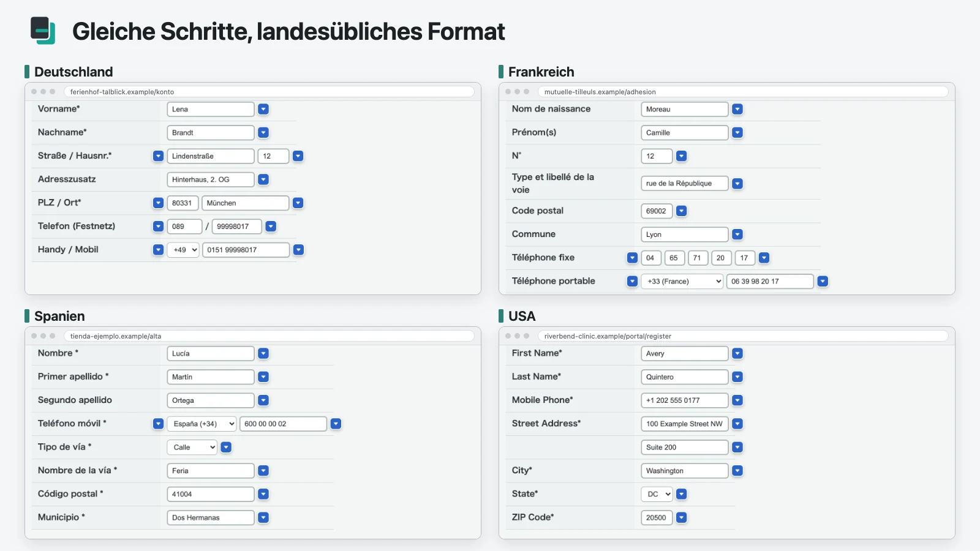Click autofill icon beside State DC dropdown
The height and width of the screenshot is (551, 980).
click(682, 494)
